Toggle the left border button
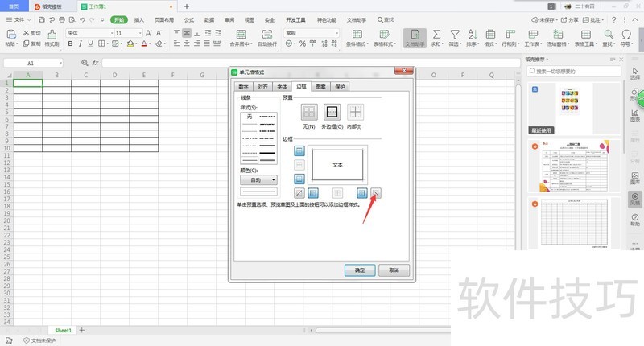This screenshot has width=644, height=346. tap(313, 193)
